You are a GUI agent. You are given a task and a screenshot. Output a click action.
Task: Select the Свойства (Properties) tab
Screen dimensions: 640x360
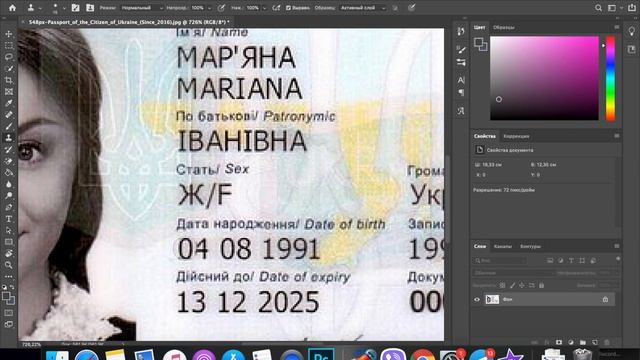(485, 136)
